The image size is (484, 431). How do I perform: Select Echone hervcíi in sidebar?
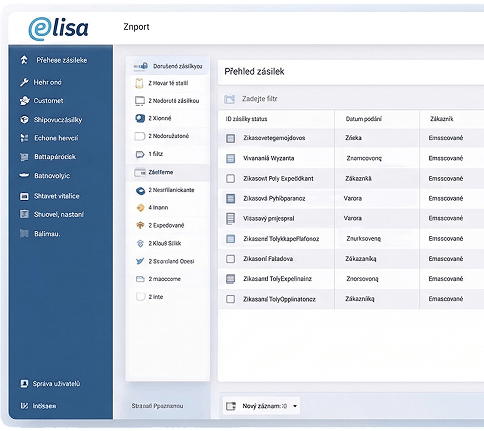[56, 138]
